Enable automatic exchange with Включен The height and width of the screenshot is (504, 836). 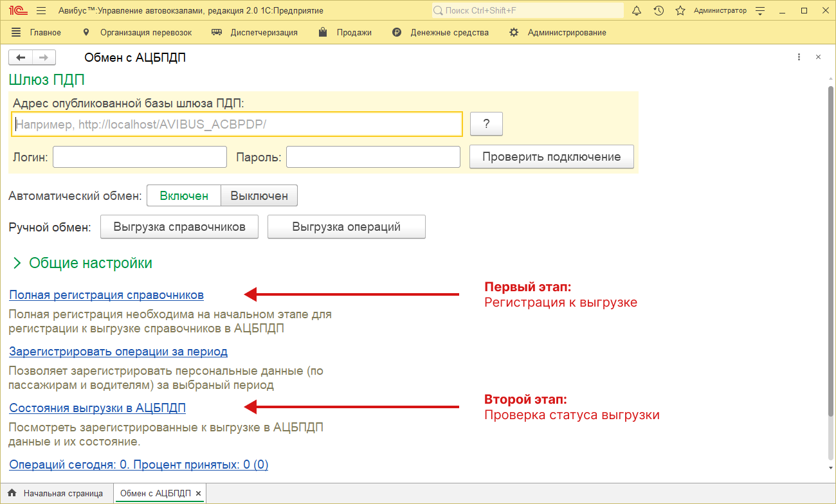pos(184,195)
